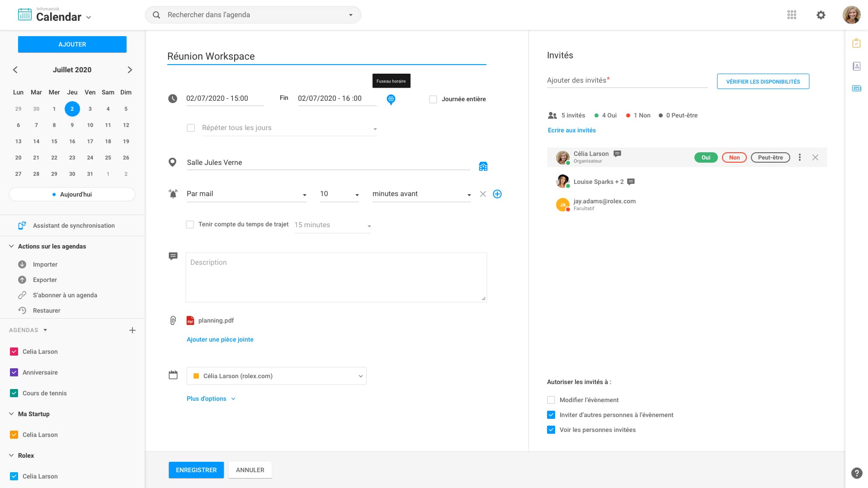Select Exporter in agenda actions
The height and width of the screenshot is (488, 868).
[45, 280]
